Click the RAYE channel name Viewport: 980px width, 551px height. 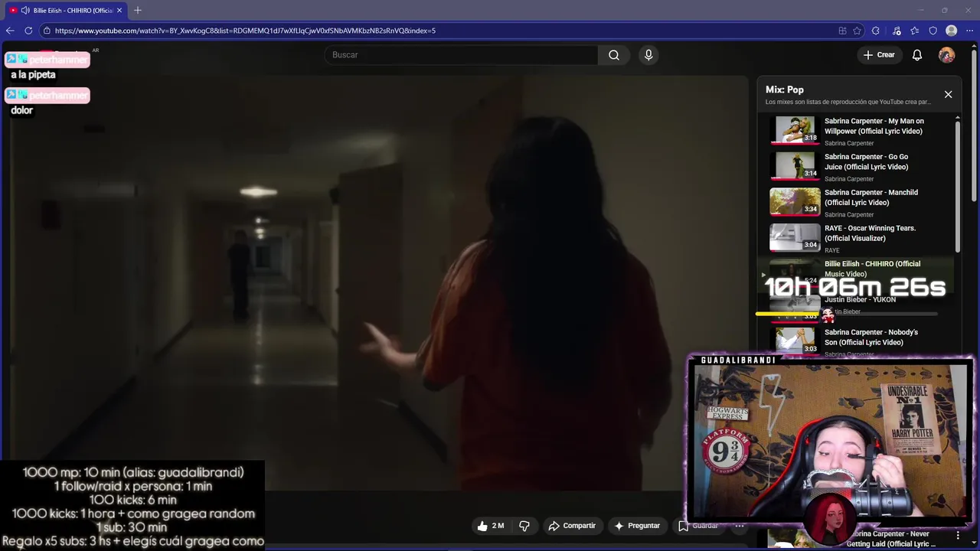[x=832, y=250]
